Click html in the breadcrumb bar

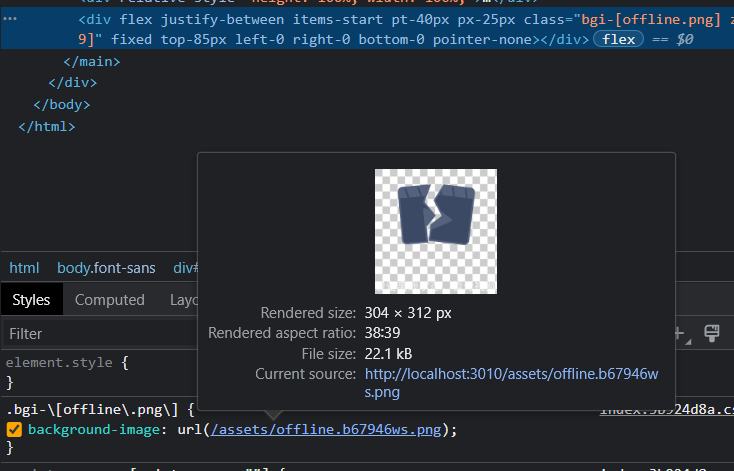click(24, 268)
